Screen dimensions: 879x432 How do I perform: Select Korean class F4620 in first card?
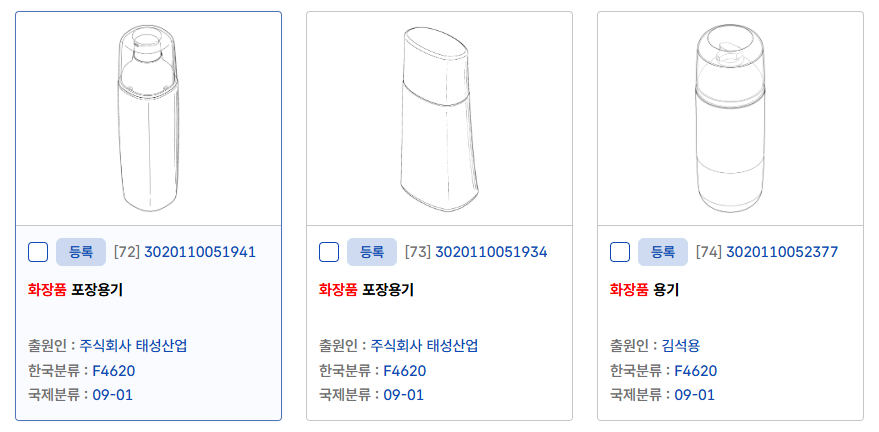[113, 371]
